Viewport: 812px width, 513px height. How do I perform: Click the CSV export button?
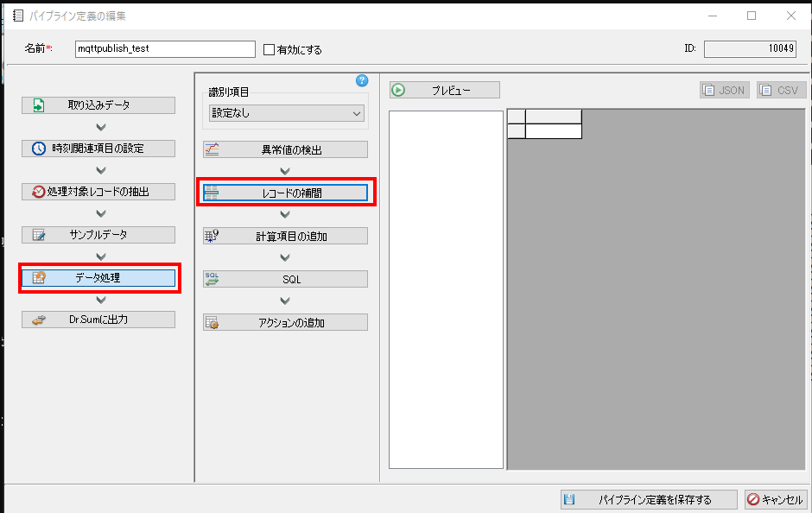coord(782,90)
